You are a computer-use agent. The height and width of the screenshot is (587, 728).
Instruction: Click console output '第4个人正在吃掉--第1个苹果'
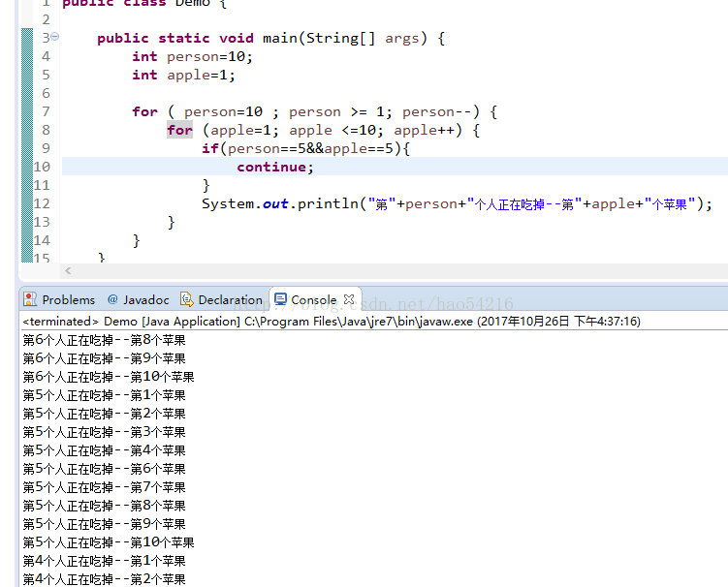coord(104,561)
